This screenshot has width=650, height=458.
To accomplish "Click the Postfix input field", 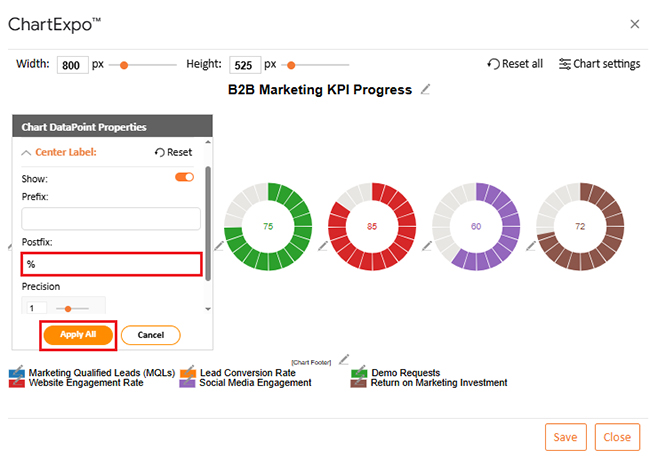I will tap(111, 264).
